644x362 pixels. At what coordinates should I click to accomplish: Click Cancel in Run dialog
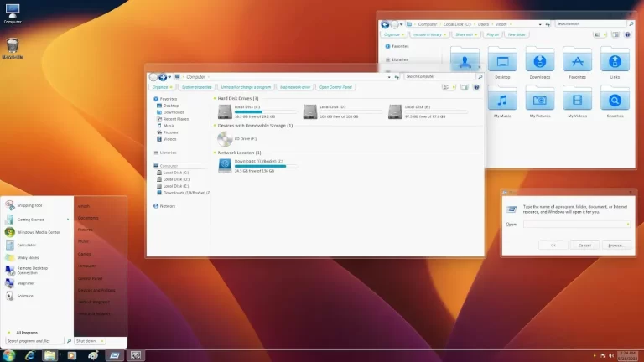(x=584, y=246)
